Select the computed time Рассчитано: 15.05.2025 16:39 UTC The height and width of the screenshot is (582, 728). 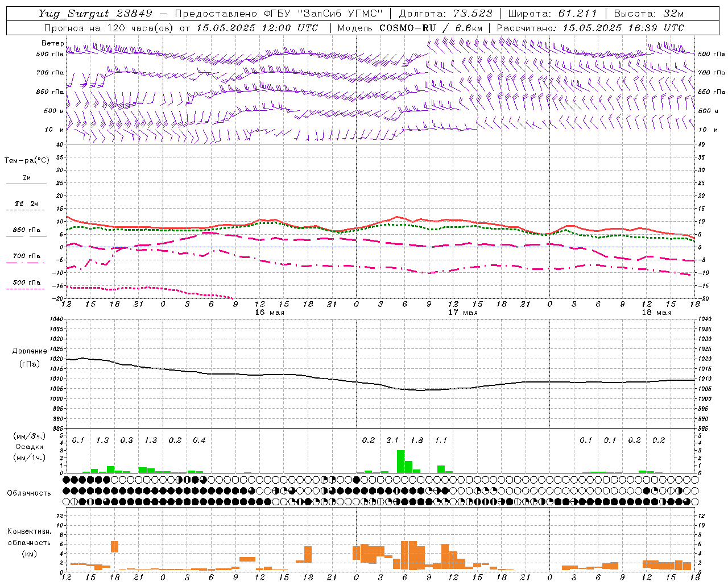click(590, 28)
